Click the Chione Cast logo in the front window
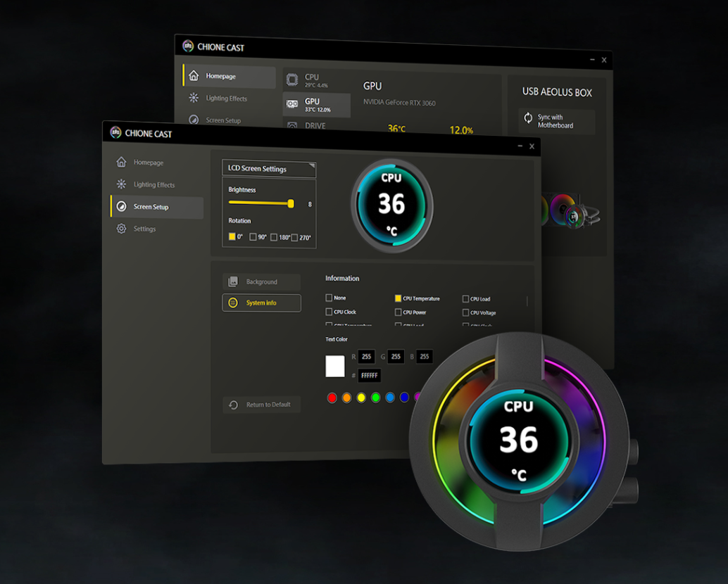Image resolution: width=728 pixels, height=584 pixels. (x=115, y=133)
